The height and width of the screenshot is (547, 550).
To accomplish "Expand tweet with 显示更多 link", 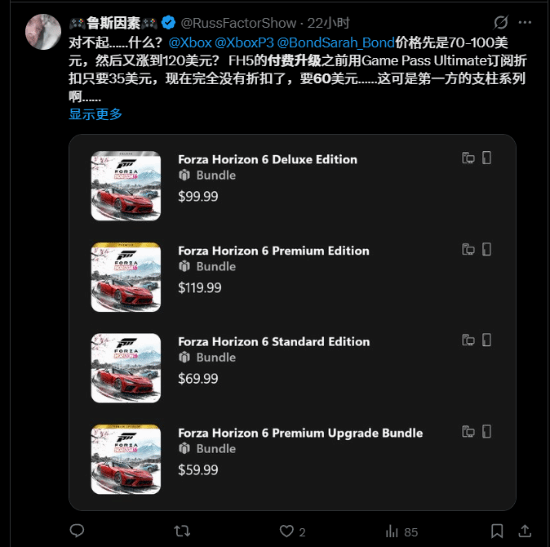I will tap(95, 114).
